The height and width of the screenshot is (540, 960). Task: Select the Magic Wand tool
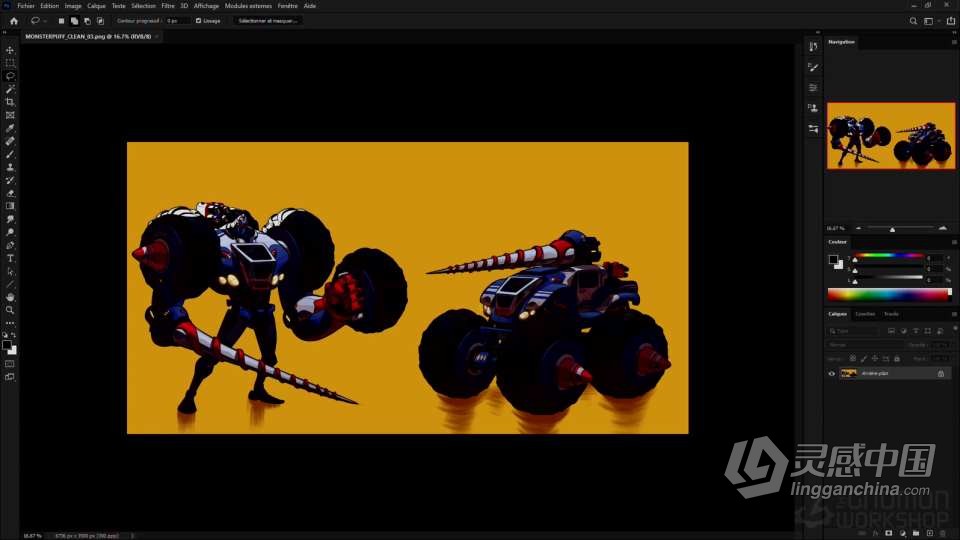point(10,89)
